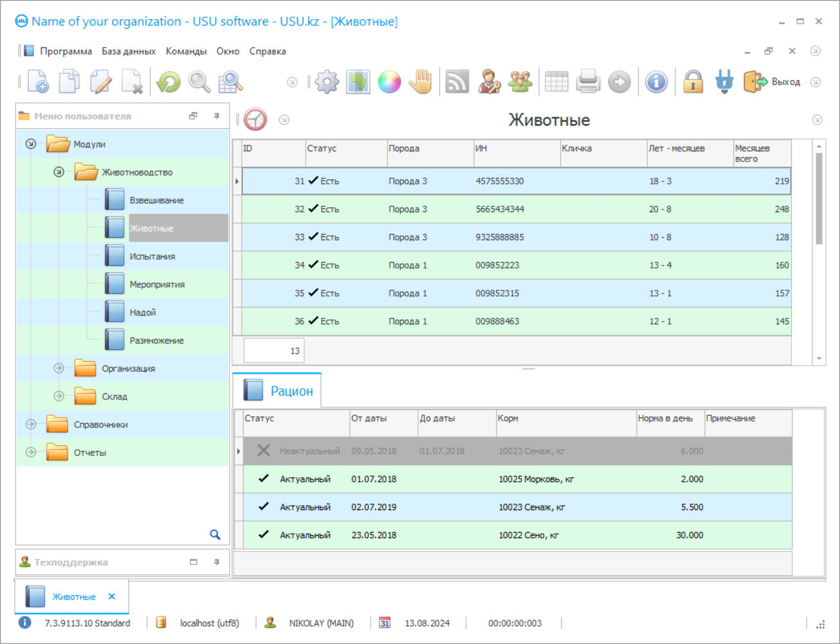
Task: Click the printer icon
Action: tap(588, 82)
